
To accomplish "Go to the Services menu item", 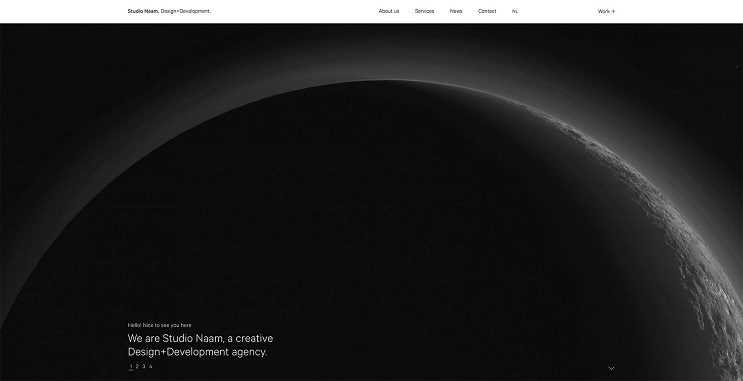I will (424, 11).
